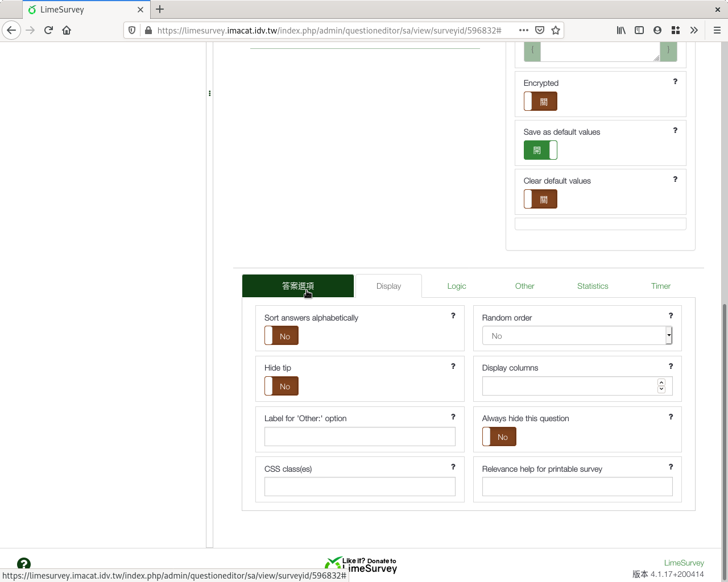This screenshot has width=728, height=582.
Task: Open the Firefox hamburger menu
Action: [x=717, y=30]
